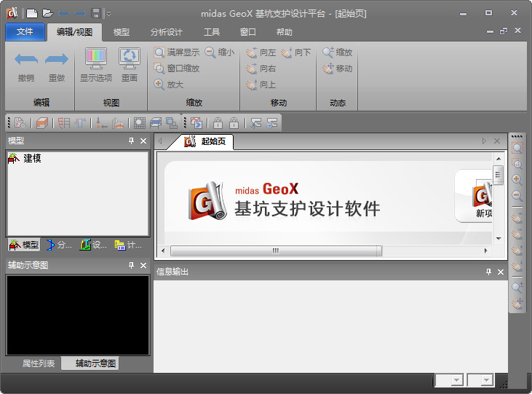Screen dimensions: 532x394
Task: Close the 信息输出 panel
Action: 501,272
